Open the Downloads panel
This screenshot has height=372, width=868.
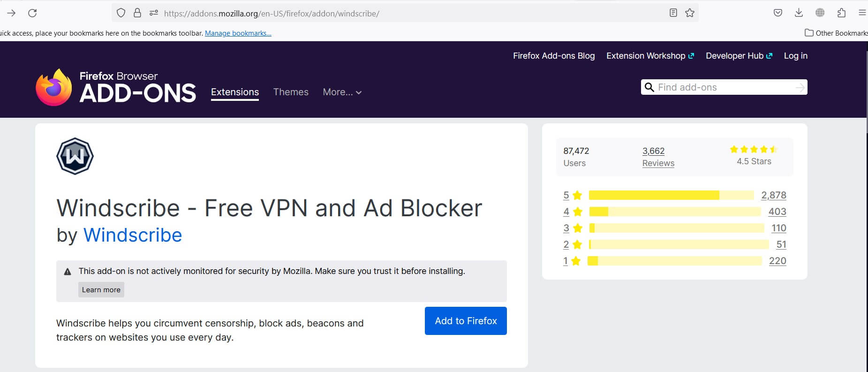click(799, 13)
